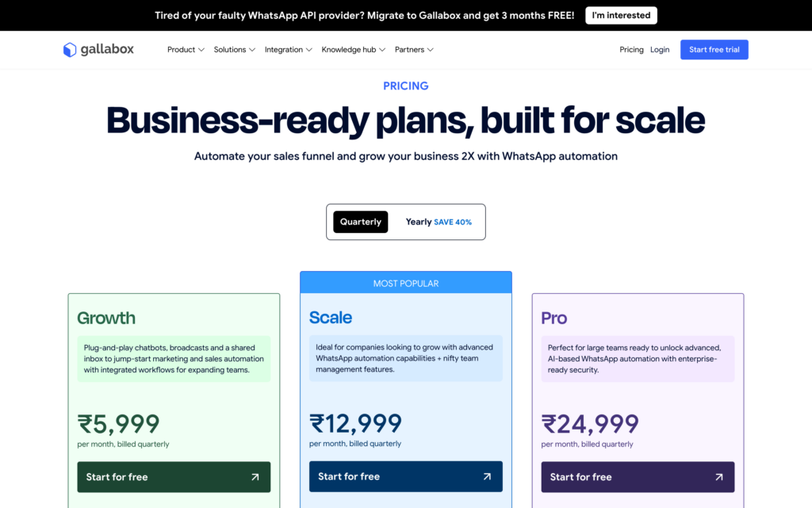812x508 pixels.
Task: Click the chevron next to Knowledge hub
Action: click(381, 49)
